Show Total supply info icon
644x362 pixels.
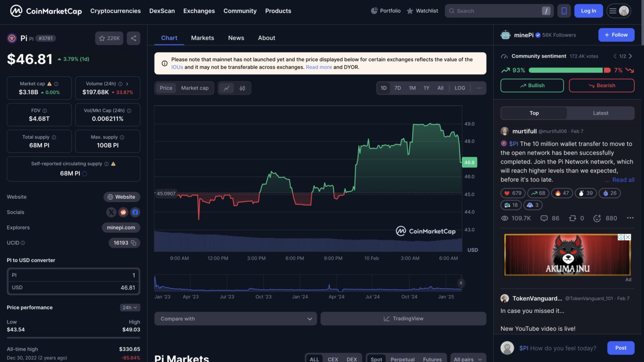tap(54, 137)
